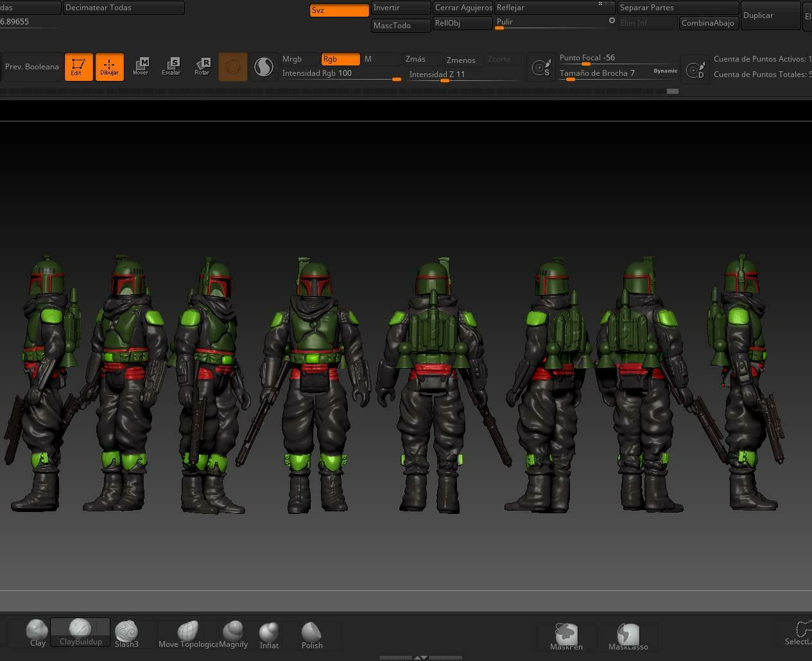Screen dimensions: 812x661
Task: Click the yin-yang symmetry icon
Action: click(263, 67)
